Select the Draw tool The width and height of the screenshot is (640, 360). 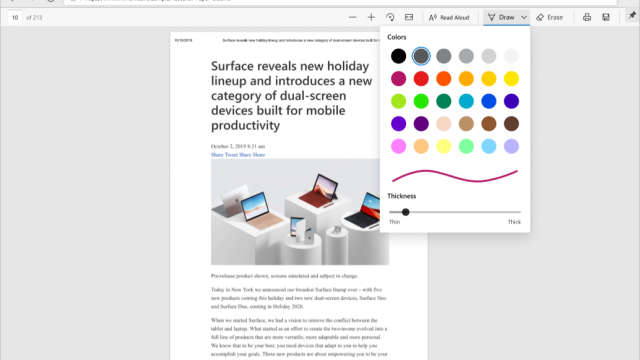(x=501, y=18)
